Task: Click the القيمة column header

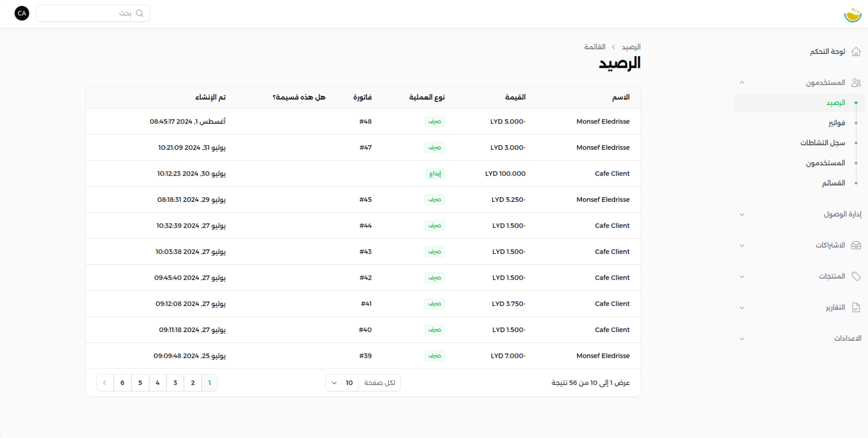Action: tap(515, 97)
